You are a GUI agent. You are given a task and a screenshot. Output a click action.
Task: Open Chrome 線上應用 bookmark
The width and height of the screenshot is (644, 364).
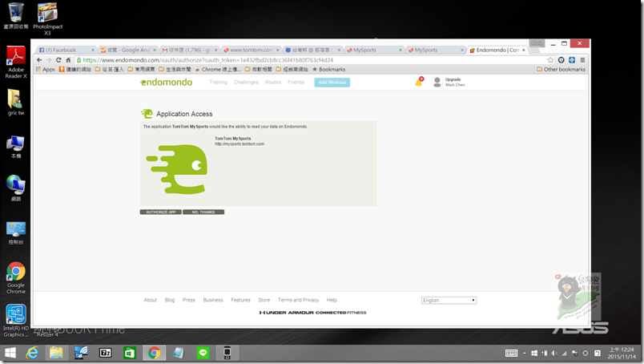point(218,70)
